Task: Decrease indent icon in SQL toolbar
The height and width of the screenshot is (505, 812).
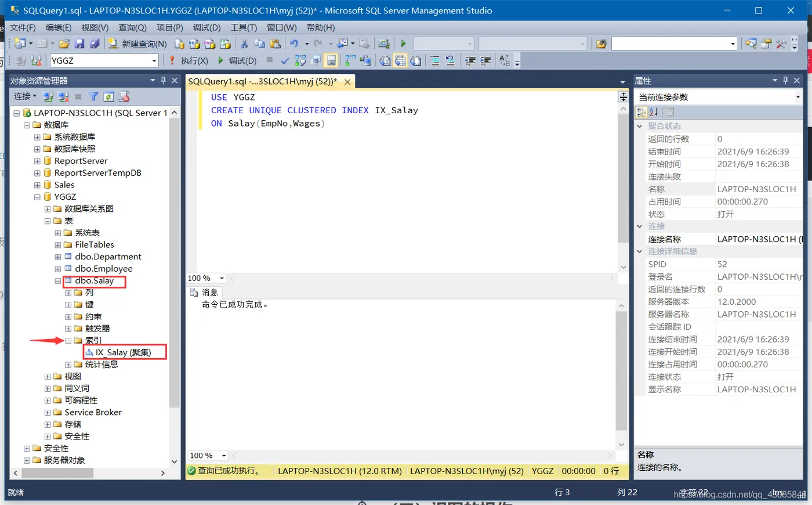Action: (x=470, y=60)
